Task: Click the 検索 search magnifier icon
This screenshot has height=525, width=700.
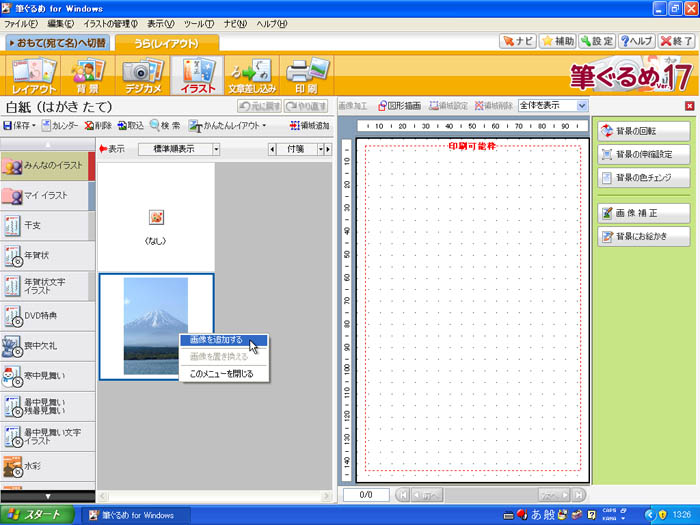Action: 166,126
